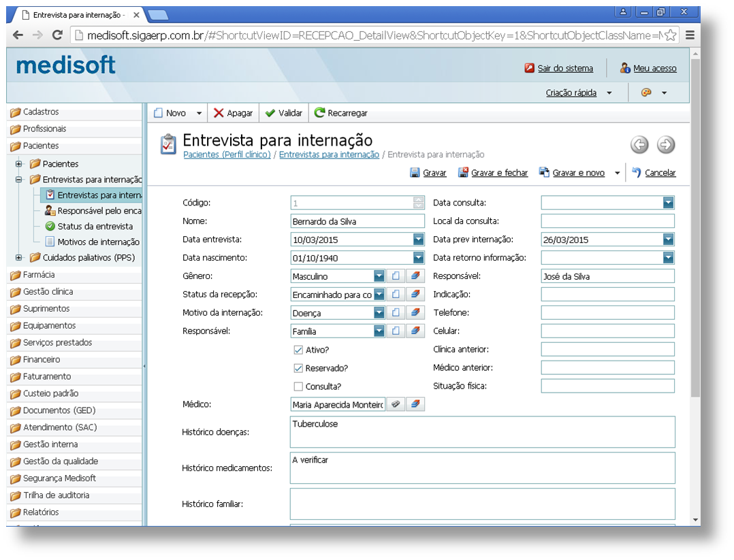
Task: Go to next record with right arrow
Action: (666, 144)
